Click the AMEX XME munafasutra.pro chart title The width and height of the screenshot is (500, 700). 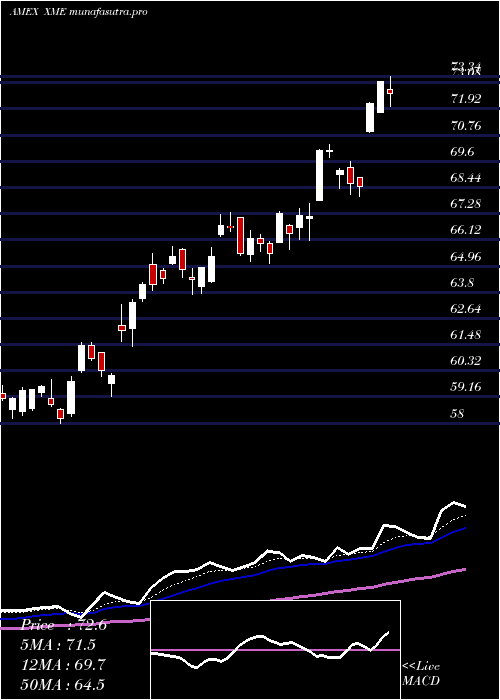(x=78, y=12)
